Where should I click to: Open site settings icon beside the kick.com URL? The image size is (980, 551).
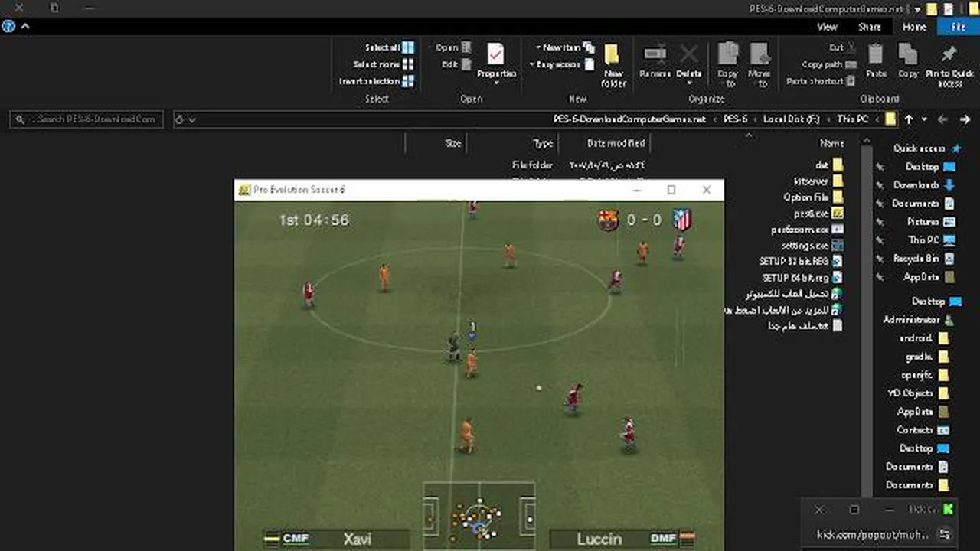coord(945,533)
